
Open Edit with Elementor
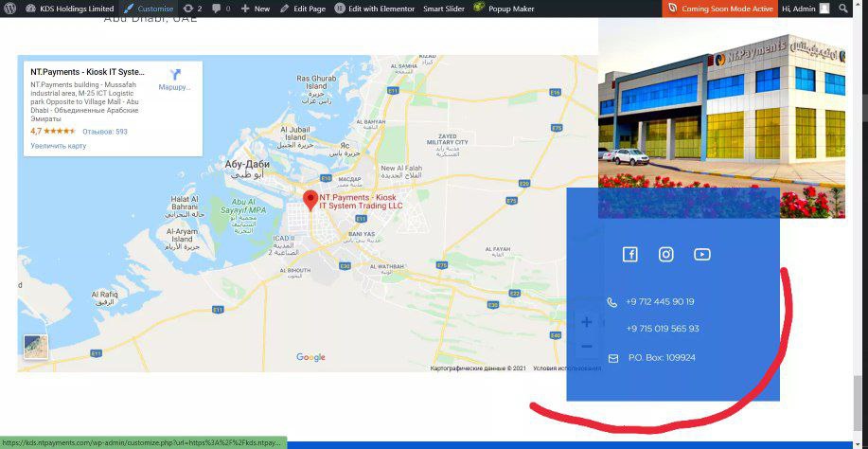tap(375, 9)
